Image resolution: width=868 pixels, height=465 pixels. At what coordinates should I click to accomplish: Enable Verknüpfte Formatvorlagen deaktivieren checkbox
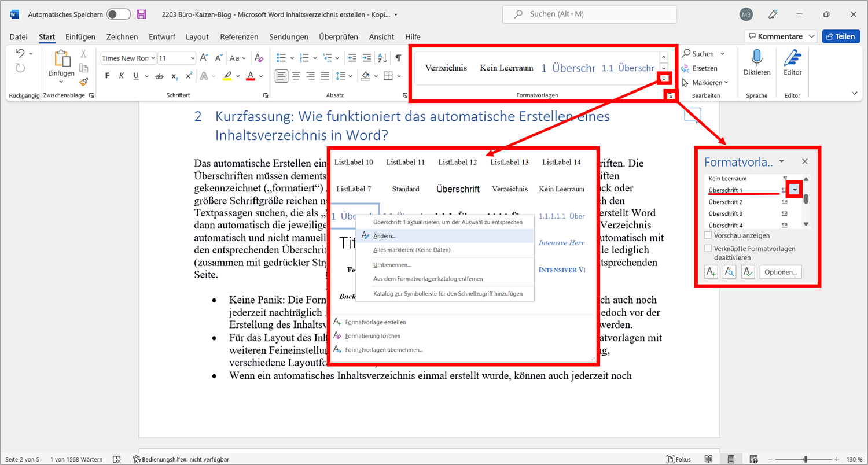(708, 248)
